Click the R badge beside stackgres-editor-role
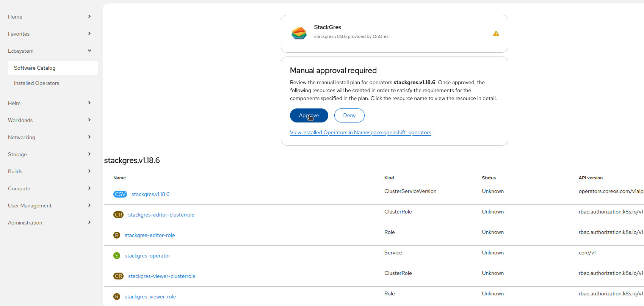The image size is (644, 306). click(x=117, y=235)
